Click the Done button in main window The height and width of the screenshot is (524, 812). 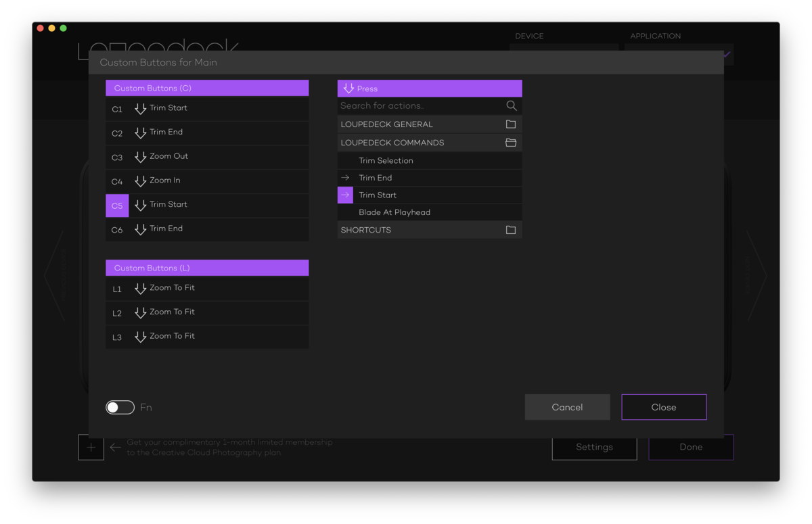coord(691,447)
